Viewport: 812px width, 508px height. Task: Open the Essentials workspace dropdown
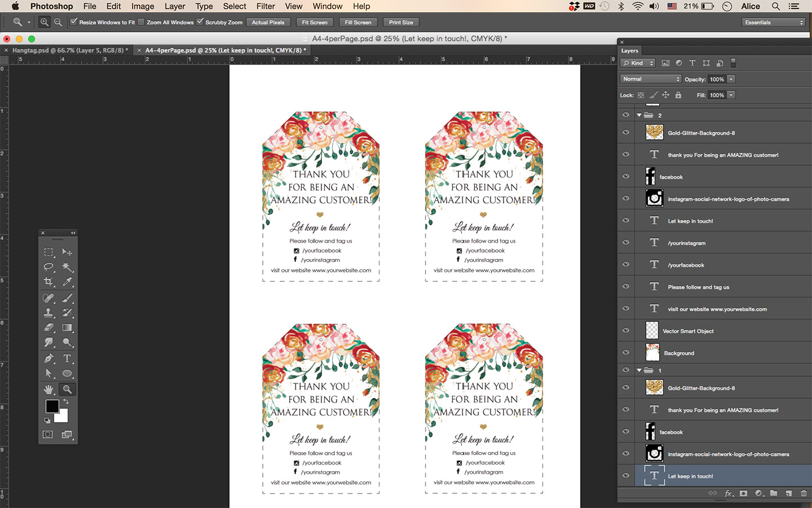pos(774,23)
